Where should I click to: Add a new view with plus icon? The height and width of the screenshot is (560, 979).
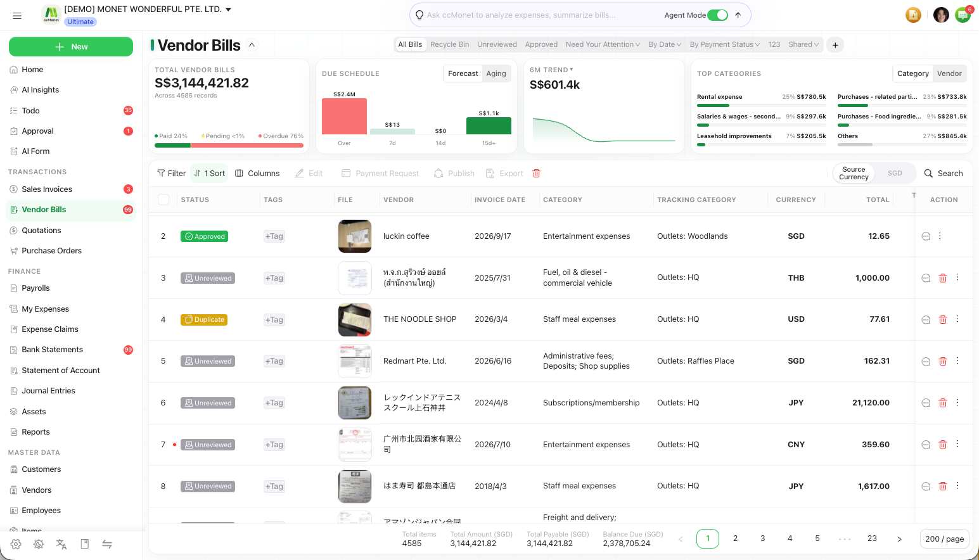click(x=835, y=45)
